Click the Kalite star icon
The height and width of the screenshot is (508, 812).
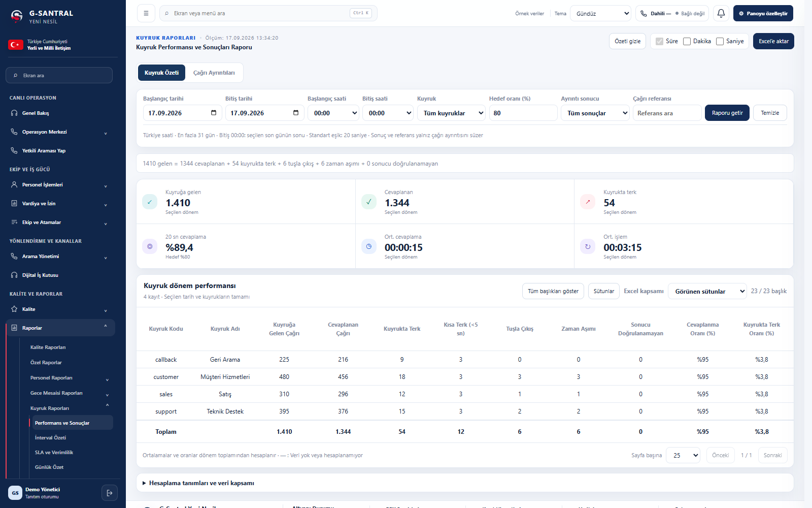pos(14,309)
